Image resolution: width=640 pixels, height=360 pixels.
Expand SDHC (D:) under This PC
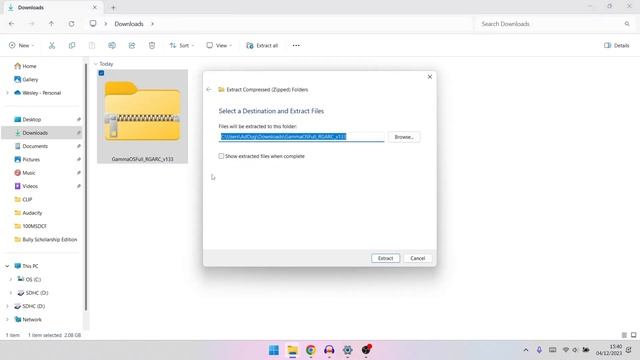pyautogui.click(x=11, y=293)
